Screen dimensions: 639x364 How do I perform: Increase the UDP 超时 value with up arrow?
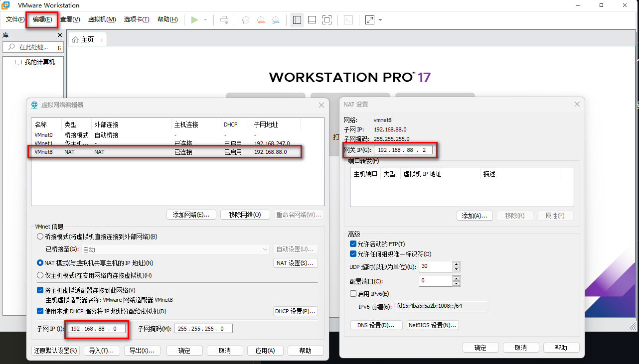(x=456, y=264)
